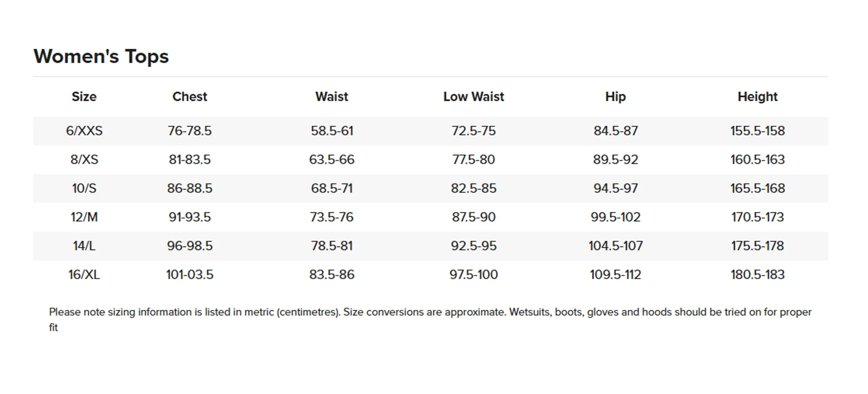
Task: Click the 8/XS size cell
Action: pos(84,159)
